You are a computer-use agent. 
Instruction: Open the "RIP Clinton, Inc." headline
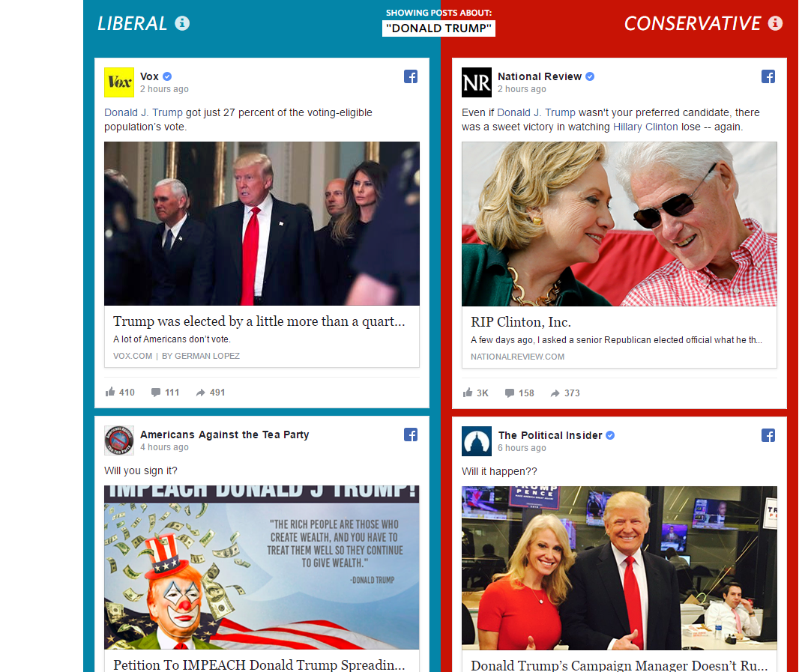[521, 322]
